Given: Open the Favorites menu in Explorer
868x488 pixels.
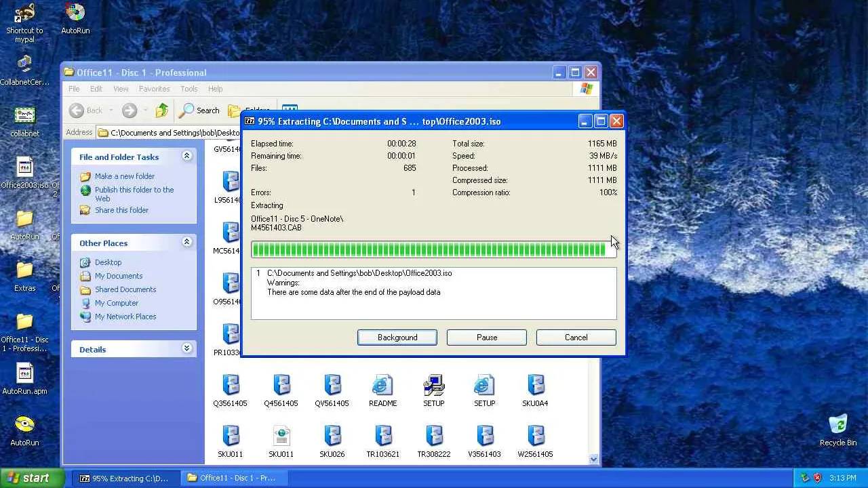Looking at the screenshot, I should coord(155,89).
